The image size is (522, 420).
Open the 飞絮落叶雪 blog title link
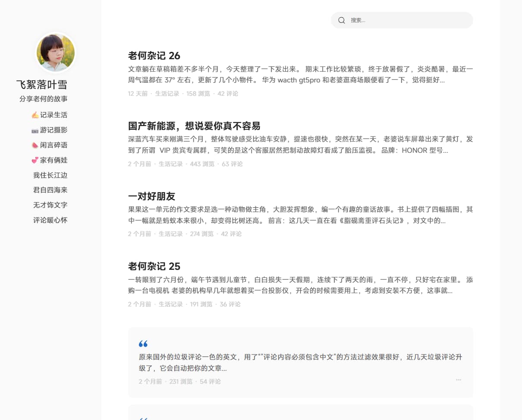click(x=42, y=85)
